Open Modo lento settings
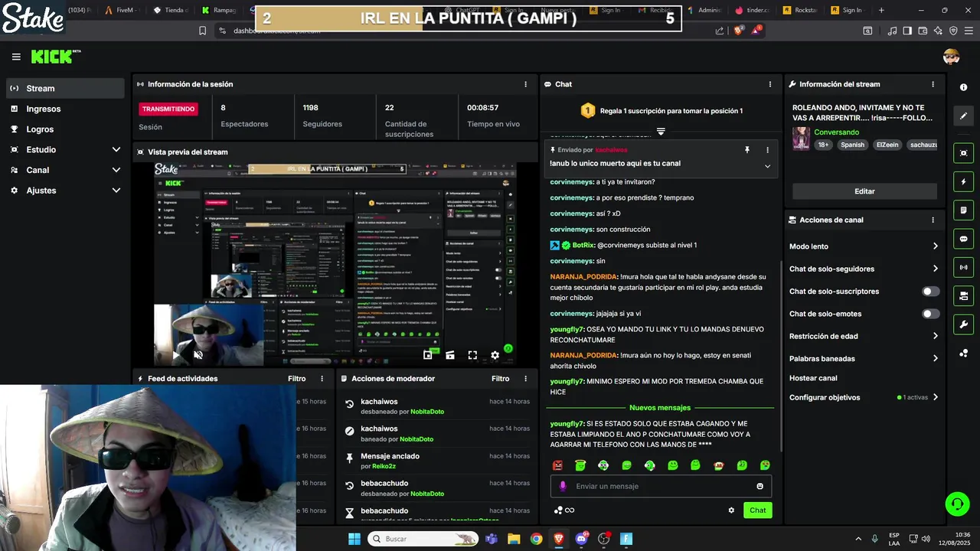 (x=864, y=246)
